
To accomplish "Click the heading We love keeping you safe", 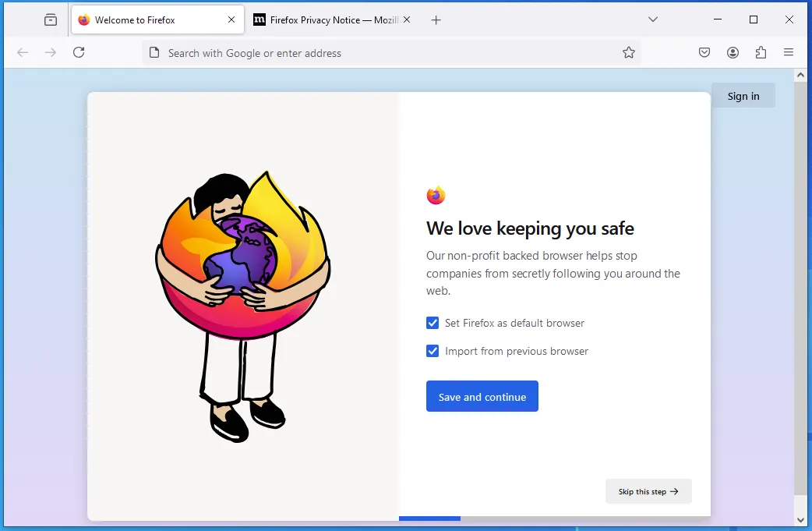I will click(530, 228).
